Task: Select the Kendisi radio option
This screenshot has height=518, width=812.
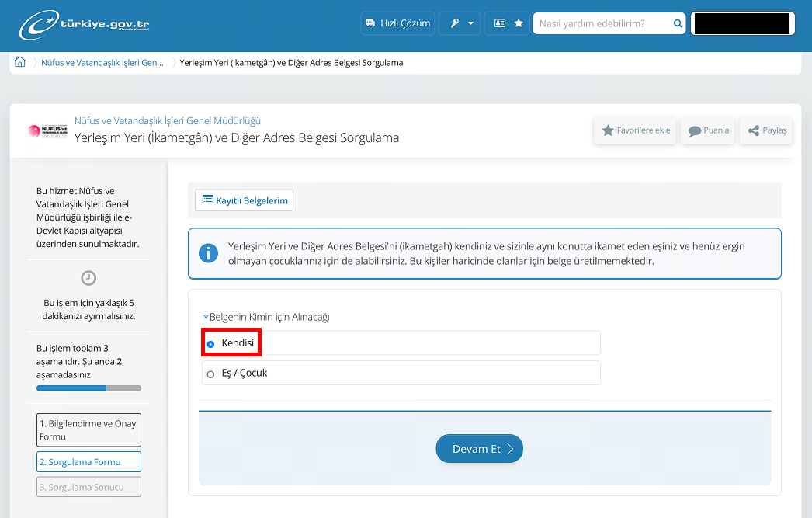Action: pyautogui.click(x=401, y=343)
